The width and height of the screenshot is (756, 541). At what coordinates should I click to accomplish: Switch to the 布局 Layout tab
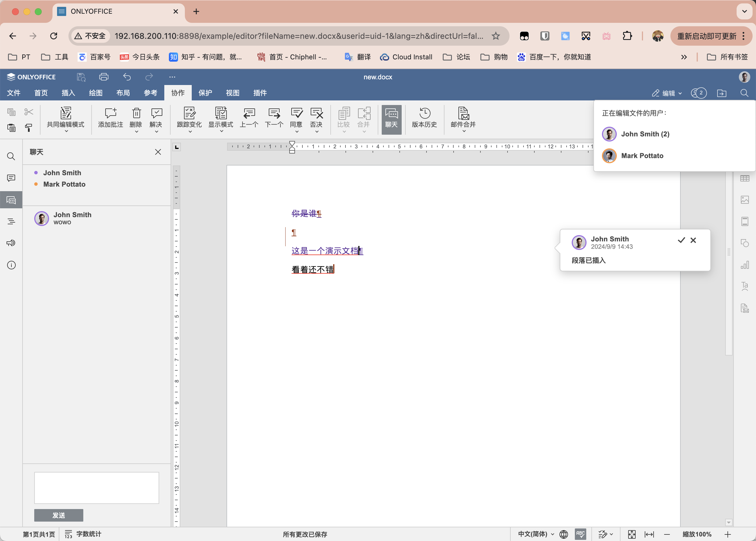pyautogui.click(x=123, y=93)
